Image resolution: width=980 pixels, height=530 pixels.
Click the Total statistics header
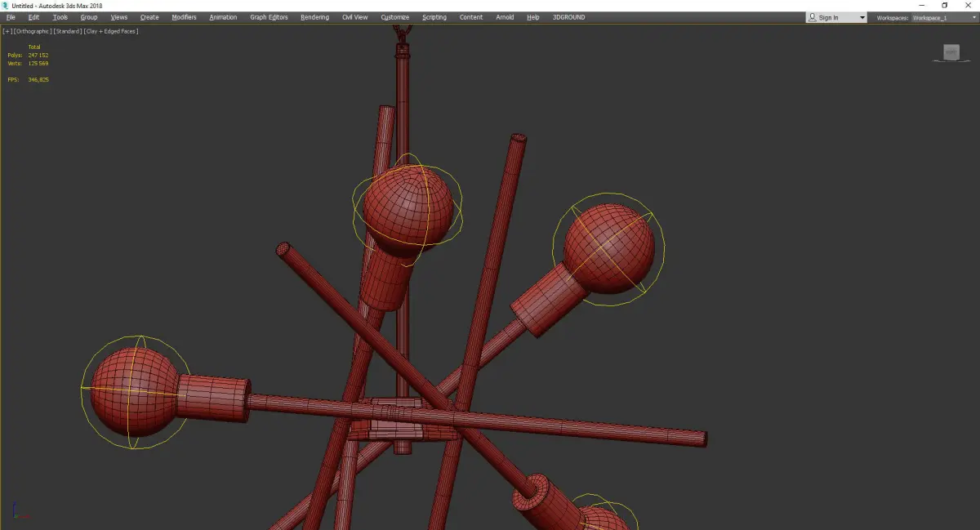click(34, 47)
